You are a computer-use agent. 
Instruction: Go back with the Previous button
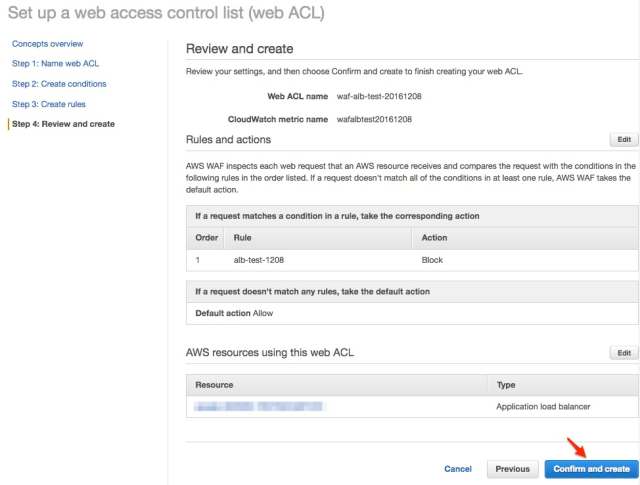coord(512,469)
